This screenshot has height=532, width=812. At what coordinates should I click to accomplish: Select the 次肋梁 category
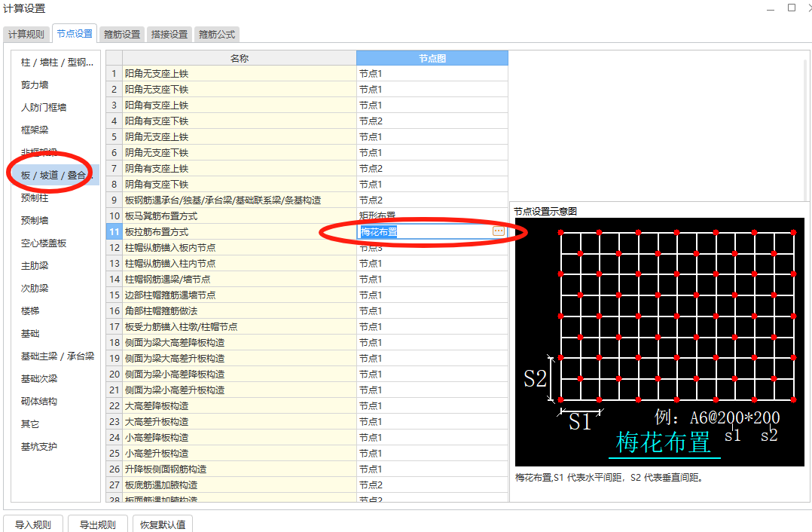(x=56, y=288)
